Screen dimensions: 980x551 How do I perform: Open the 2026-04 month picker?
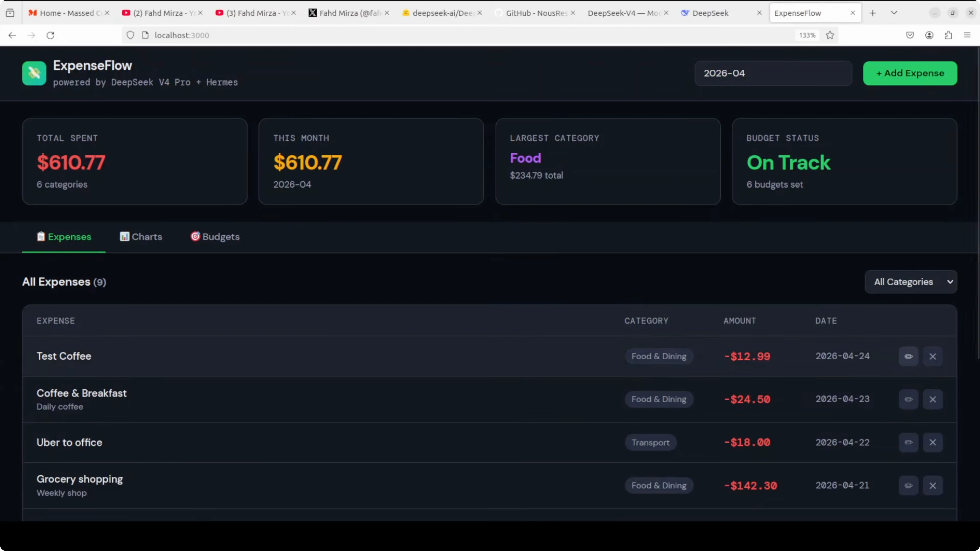(773, 73)
